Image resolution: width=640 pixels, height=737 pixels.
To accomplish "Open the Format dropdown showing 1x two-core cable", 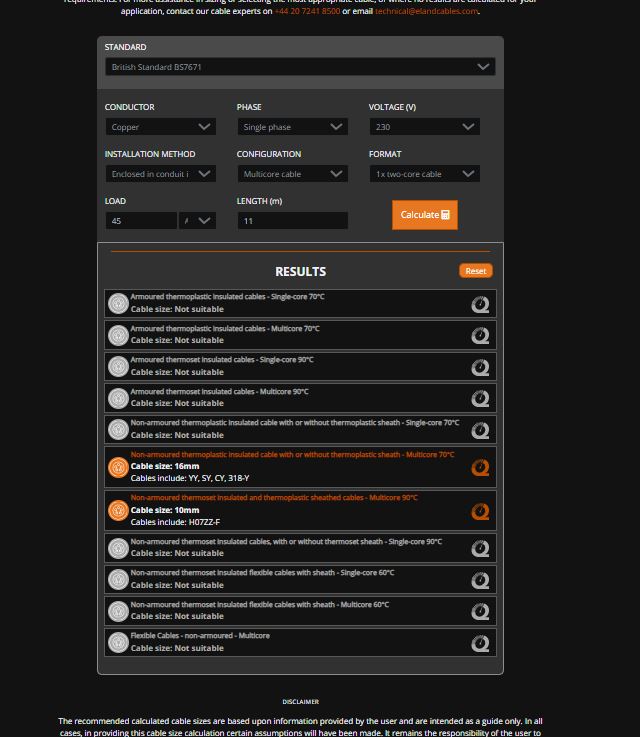I will click(x=424, y=174).
